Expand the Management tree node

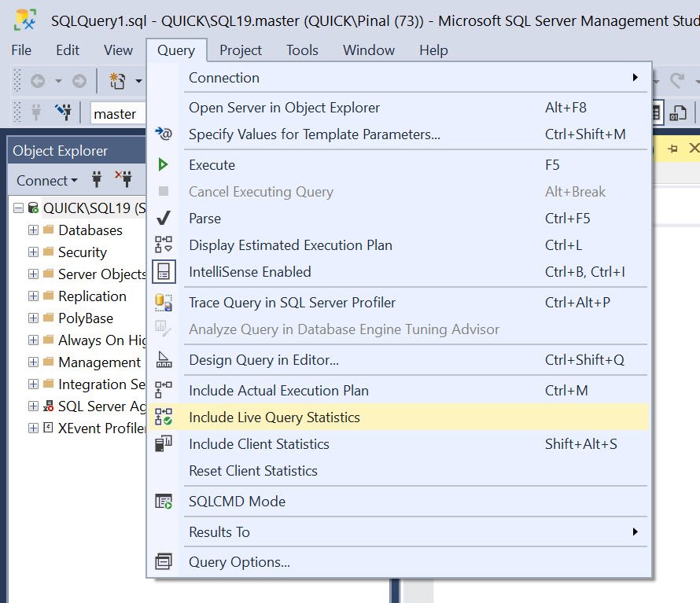(x=33, y=362)
